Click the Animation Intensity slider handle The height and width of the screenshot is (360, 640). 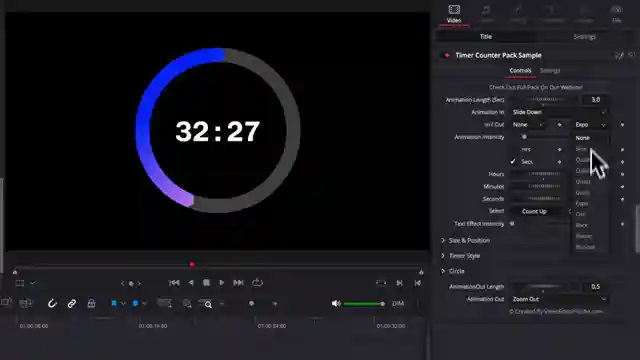tap(524, 137)
